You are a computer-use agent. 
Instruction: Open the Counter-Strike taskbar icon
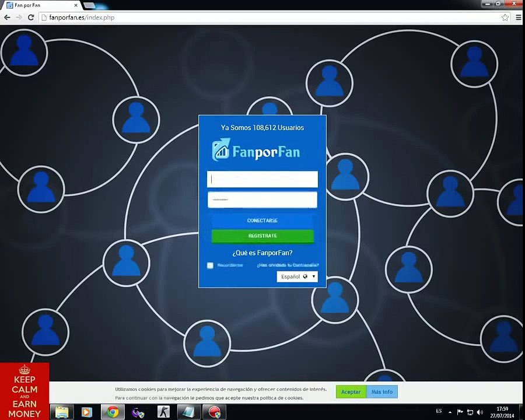(x=163, y=412)
